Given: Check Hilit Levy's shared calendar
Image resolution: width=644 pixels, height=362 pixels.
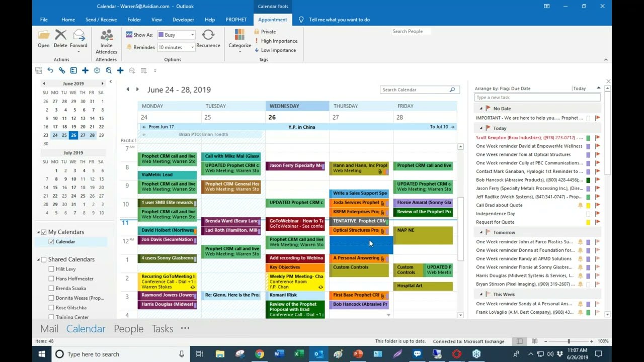Looking at the screenshot, I should (51, 269).
